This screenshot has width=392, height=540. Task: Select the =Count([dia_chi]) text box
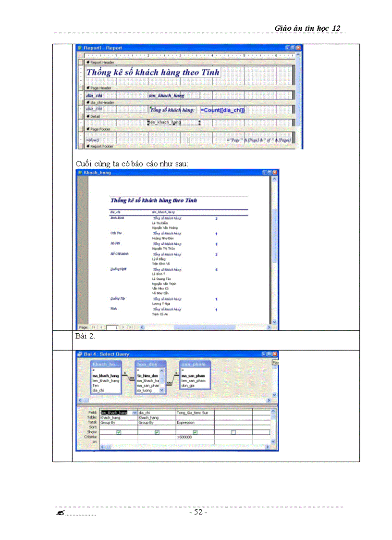pyautogui.click(x=223, y=110)
